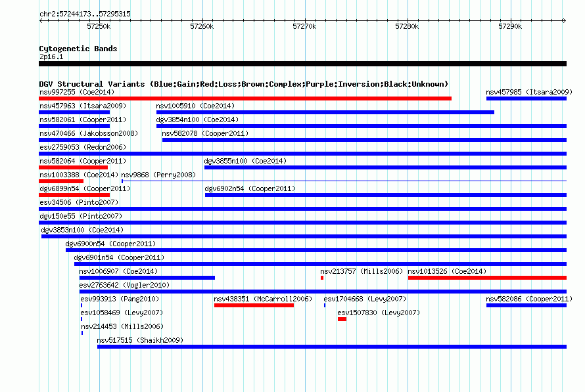Click esv2759053 (Redon2006) label
585x392 pixels.
pos(83,147)
